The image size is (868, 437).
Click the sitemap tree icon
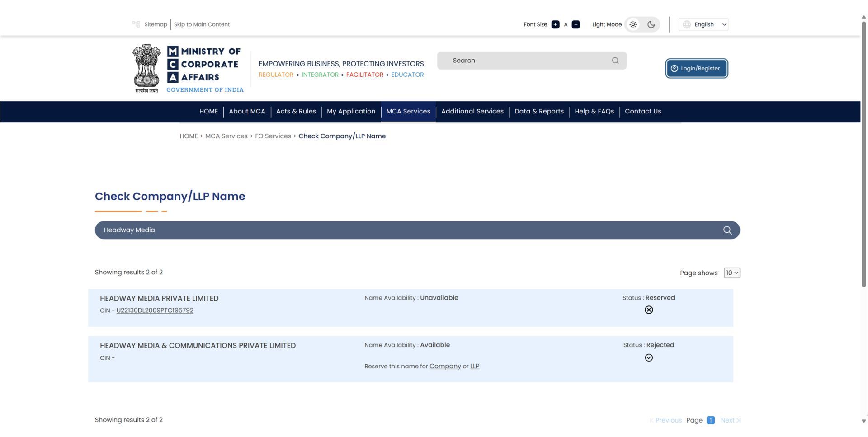136,24
